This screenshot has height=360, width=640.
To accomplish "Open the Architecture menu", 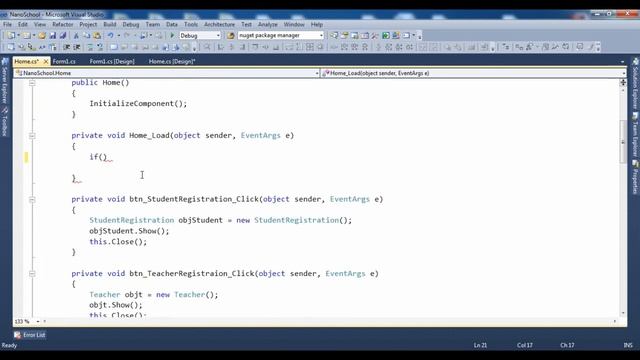I will click(219, 24).
